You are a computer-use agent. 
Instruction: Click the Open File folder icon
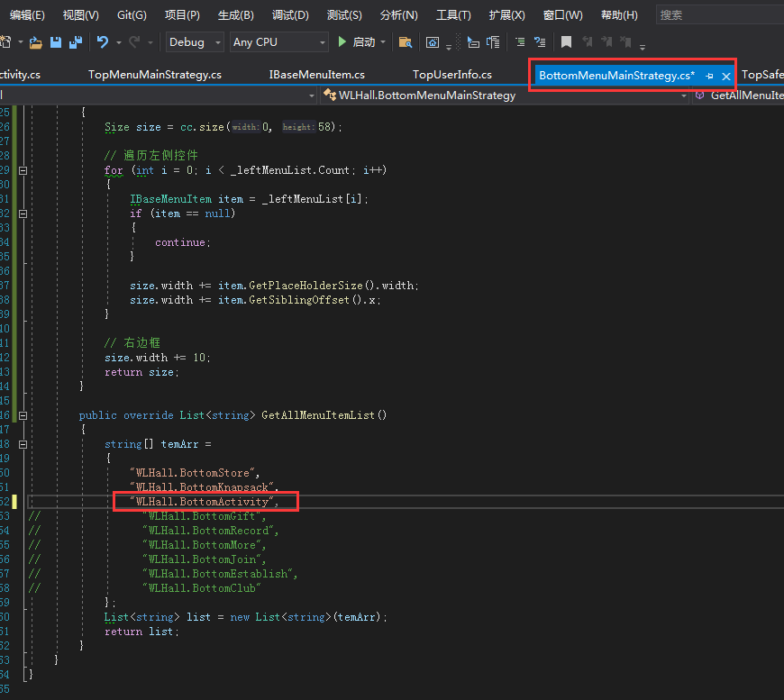(36, 42)
